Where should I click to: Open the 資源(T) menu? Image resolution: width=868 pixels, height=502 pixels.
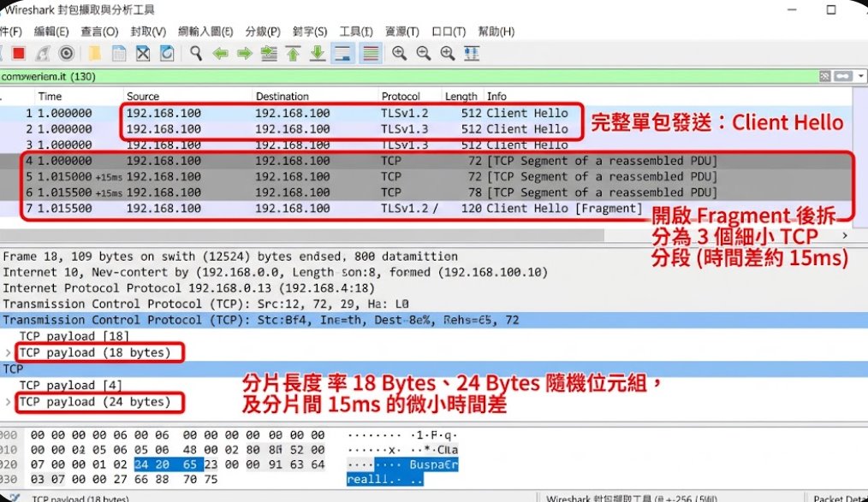[401, 32]
